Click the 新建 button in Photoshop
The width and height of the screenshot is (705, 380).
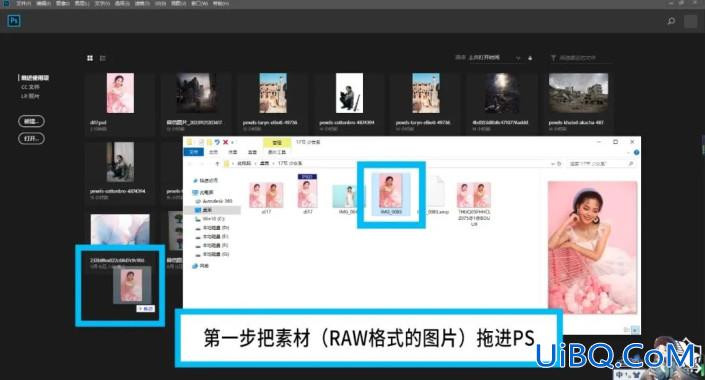[31, 121]
